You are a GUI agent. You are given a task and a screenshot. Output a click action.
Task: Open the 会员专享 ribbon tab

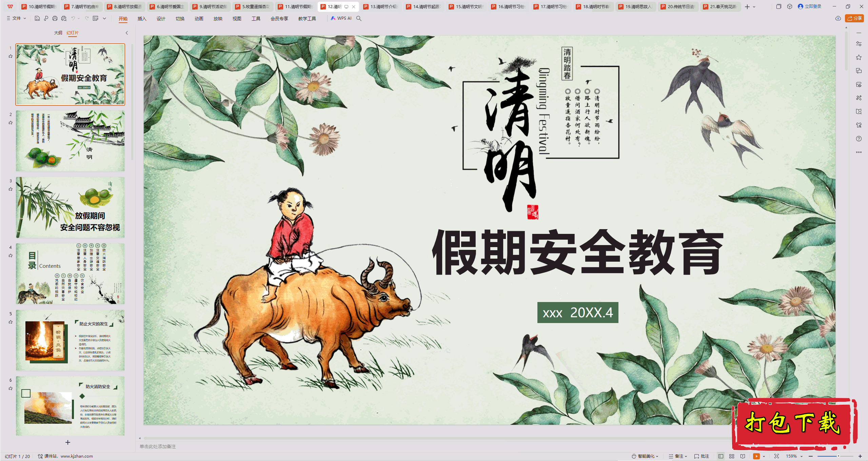[x=279, y=19]
